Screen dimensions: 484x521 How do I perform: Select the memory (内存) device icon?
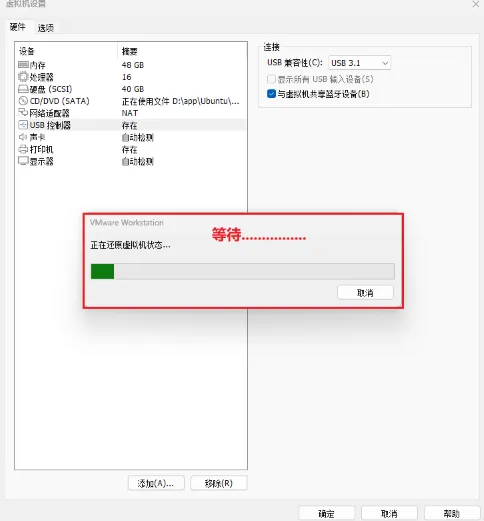[23, 65]
